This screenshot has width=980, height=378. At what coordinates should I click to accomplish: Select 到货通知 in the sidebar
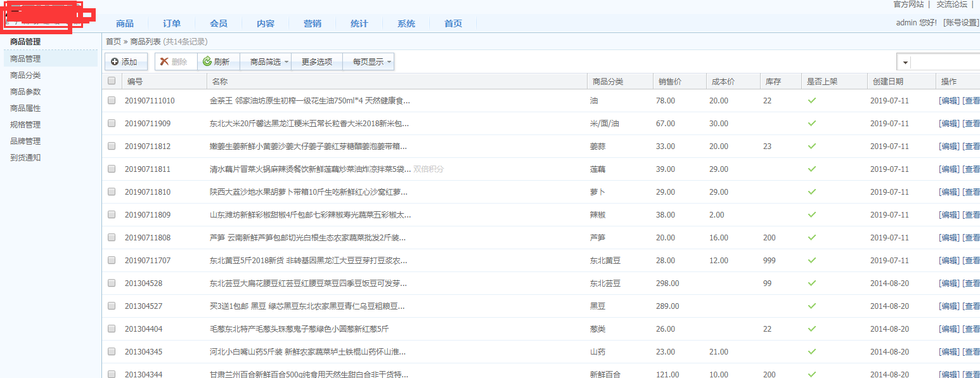pos(25,157)
